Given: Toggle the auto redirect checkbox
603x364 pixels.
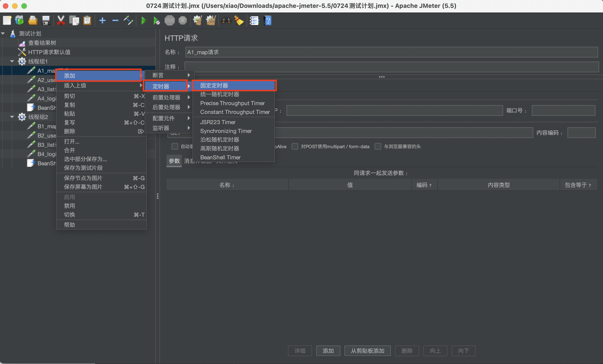Looking at the screenshot, I should pos(175,146).
